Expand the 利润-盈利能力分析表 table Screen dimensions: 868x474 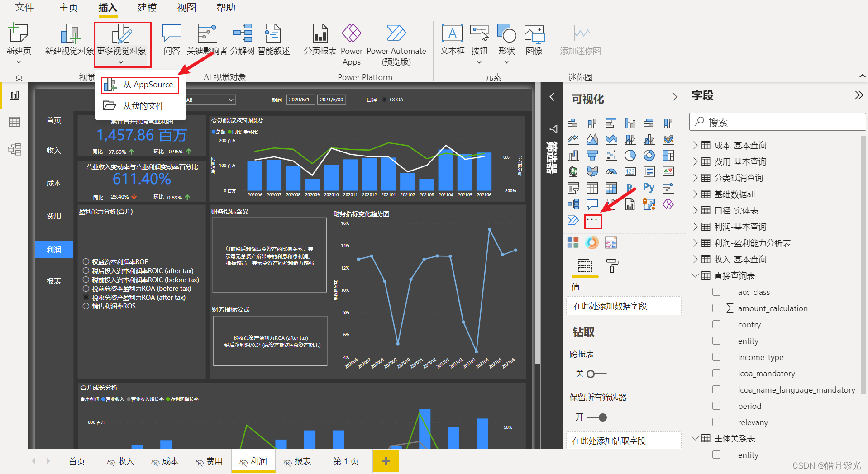coord(696,243)
